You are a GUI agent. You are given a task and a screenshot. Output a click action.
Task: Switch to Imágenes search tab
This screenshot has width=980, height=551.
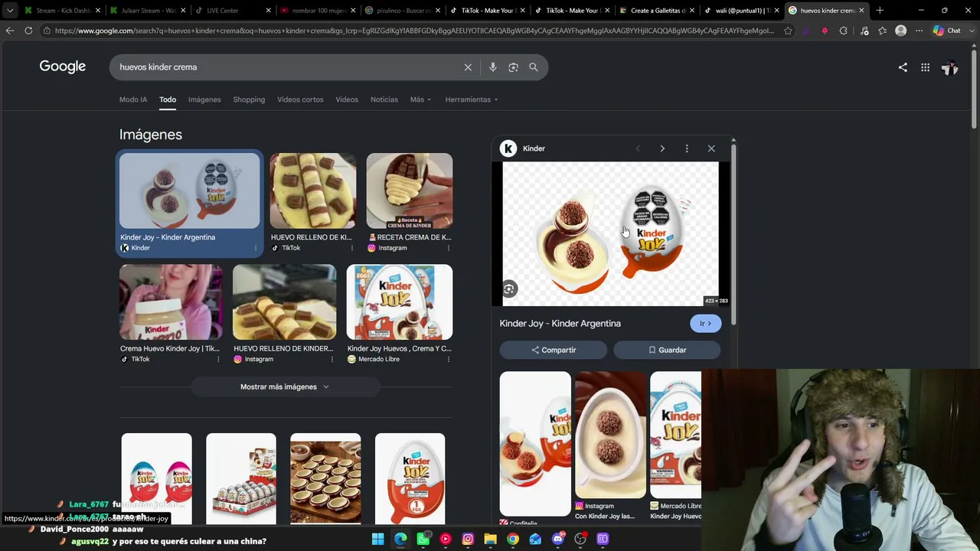pyautogui.click(x=204, y=99)
